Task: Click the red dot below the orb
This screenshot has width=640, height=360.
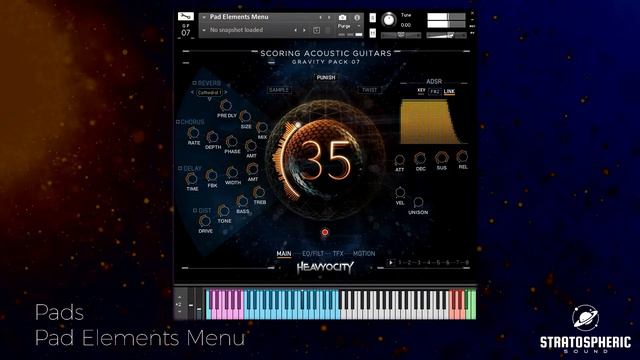Action: (325, 232)
